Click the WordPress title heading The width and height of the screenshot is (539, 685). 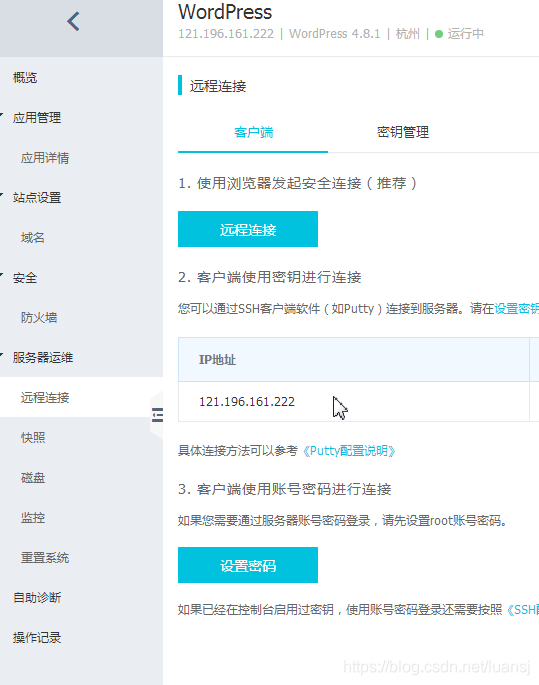[225, 12]
